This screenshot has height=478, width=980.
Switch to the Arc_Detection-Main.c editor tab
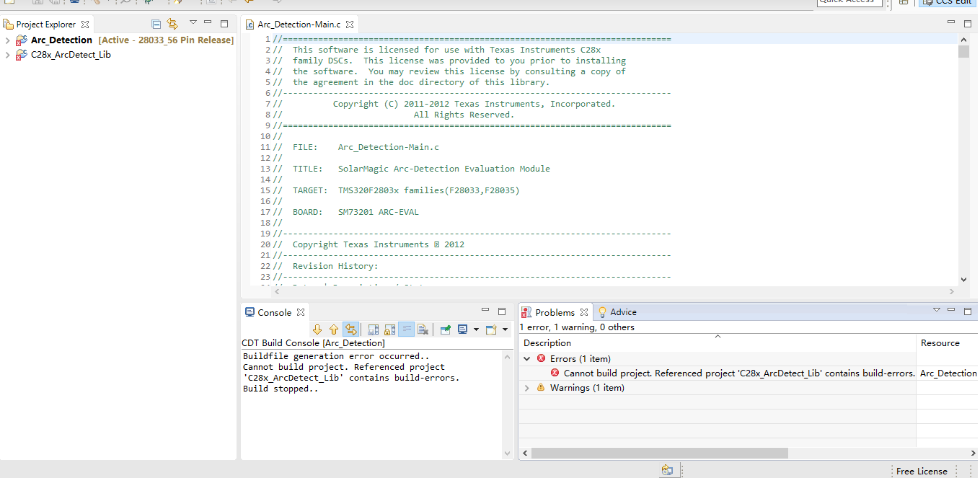(x=299, y=25)
